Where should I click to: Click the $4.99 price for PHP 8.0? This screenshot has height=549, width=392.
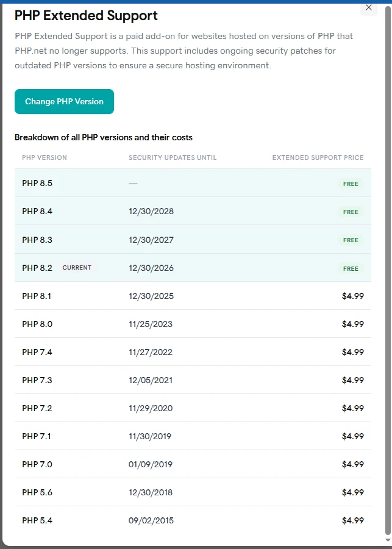point(353,325)
